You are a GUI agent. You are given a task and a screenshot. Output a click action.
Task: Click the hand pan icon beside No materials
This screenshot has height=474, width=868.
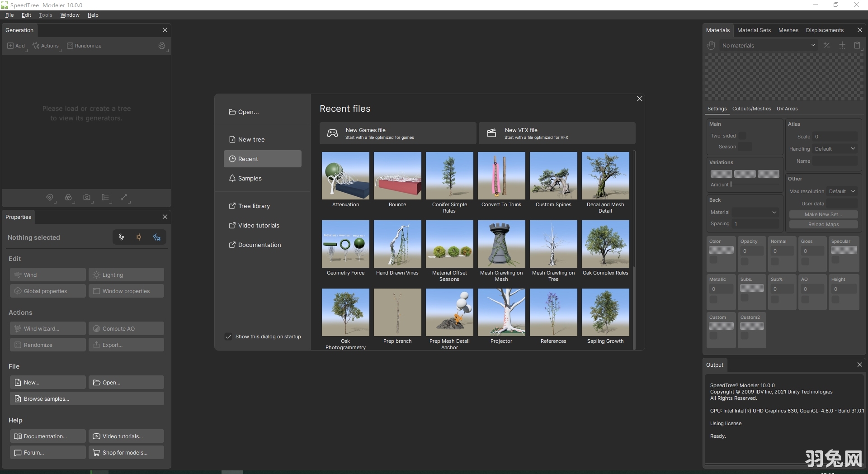[711, 45]
